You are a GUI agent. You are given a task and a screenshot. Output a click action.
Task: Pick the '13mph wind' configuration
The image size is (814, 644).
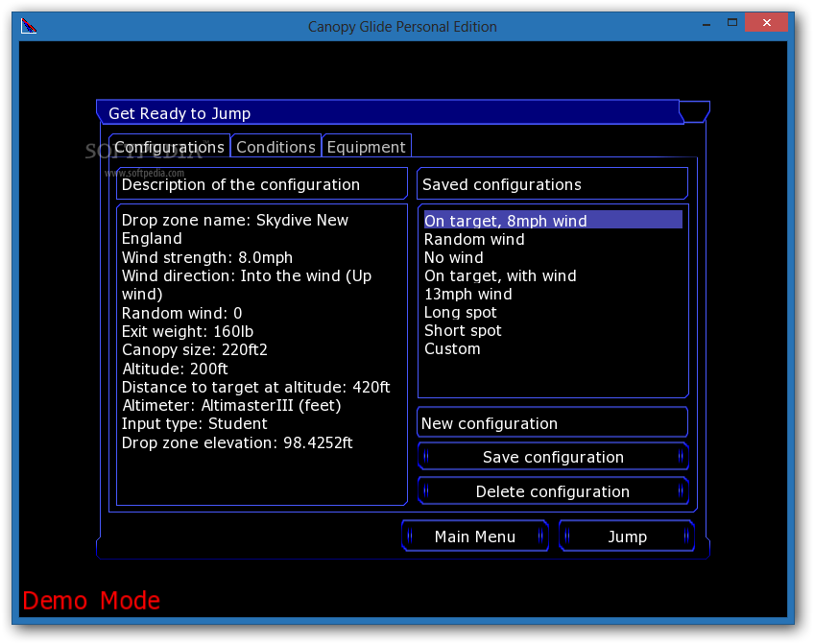point(553,294)
